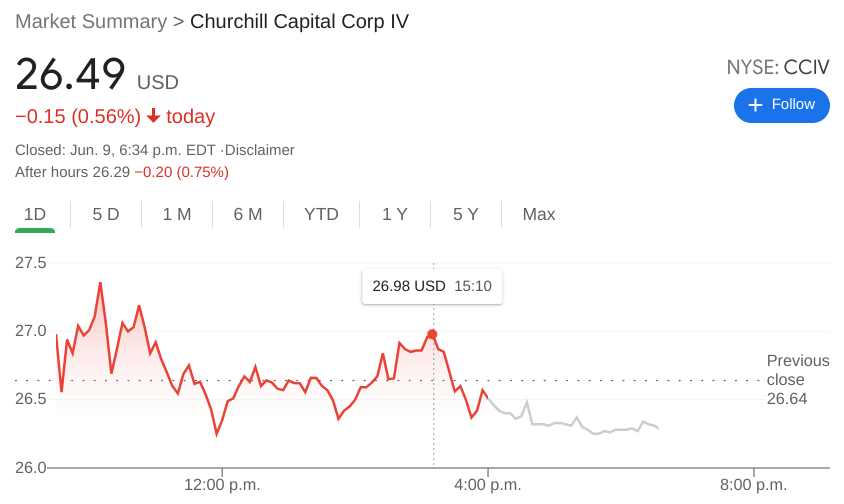
Task: Show the 6 M chart range
Action: (x=248, y=214)
